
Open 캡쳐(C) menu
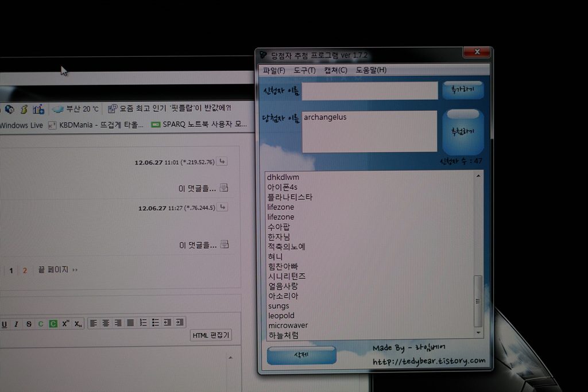335,70
